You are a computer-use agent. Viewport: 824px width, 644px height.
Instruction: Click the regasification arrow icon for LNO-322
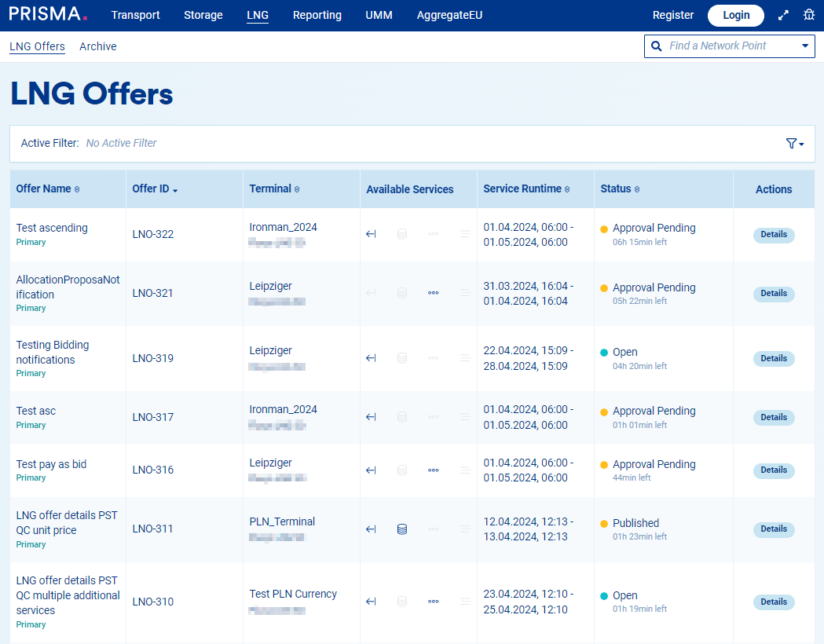(x=372, y=234)
